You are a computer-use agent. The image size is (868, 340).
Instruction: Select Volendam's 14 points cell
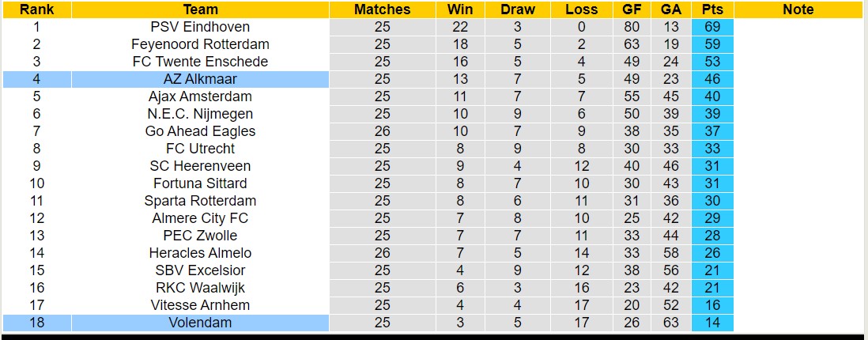[x=712, y=323]
